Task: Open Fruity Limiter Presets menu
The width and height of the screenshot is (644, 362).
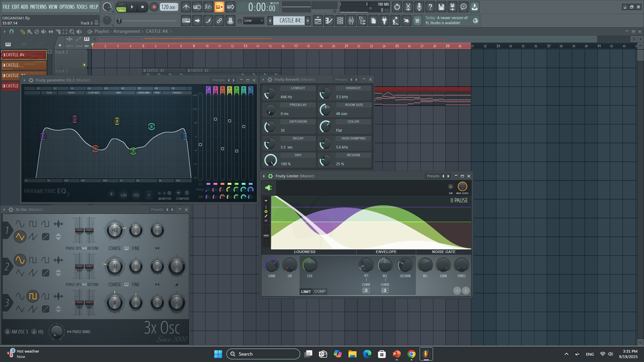Action: click(433, 176)
